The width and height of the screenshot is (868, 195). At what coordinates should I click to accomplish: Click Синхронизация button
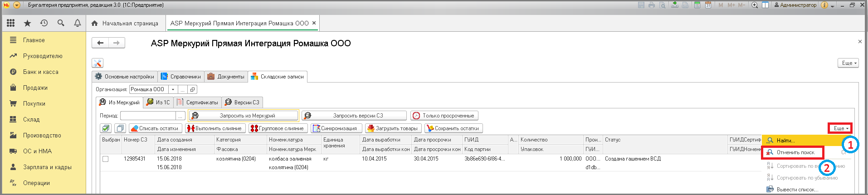(x=336, y=128)
